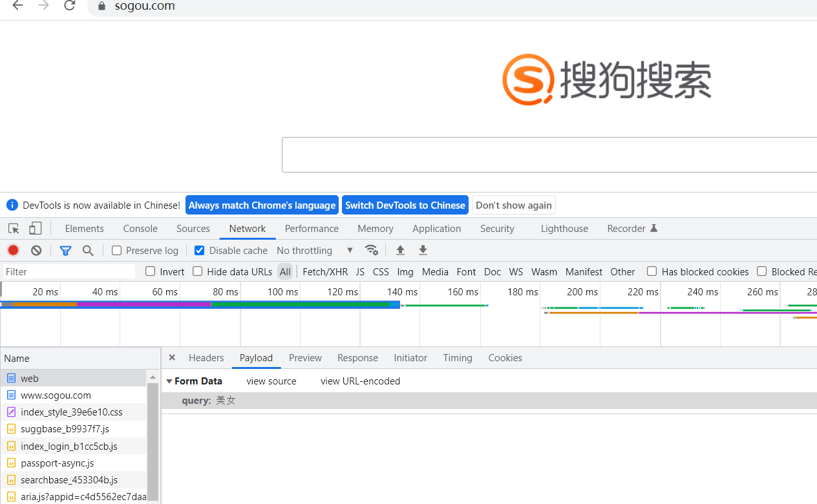This screenshot has width=817, height=504.
Task: Reload the sogou.com page
Action: click(69, 6)
